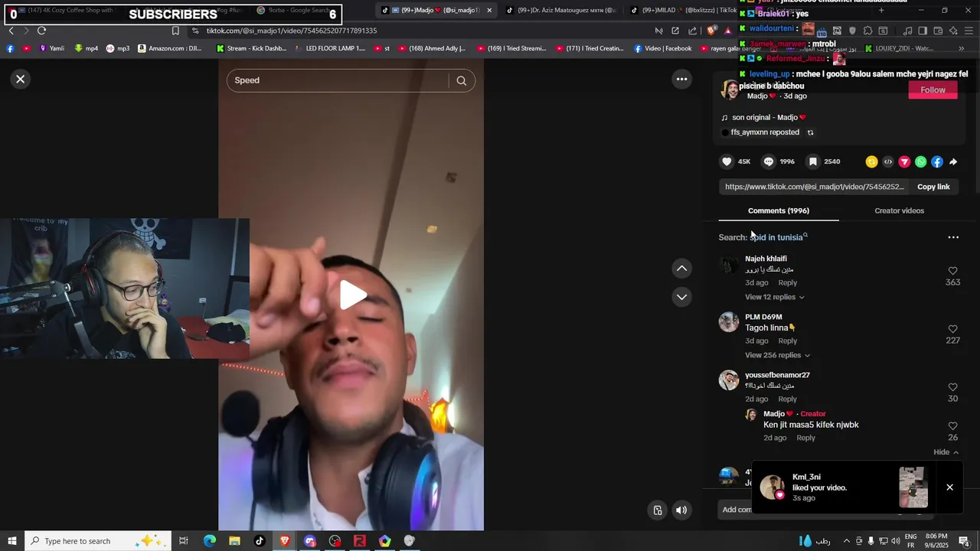Image resolution: width=980 pixels, height=551 pixels.
Task: Expand the bookmarks overflow chevron
Action: click(962, 48)
